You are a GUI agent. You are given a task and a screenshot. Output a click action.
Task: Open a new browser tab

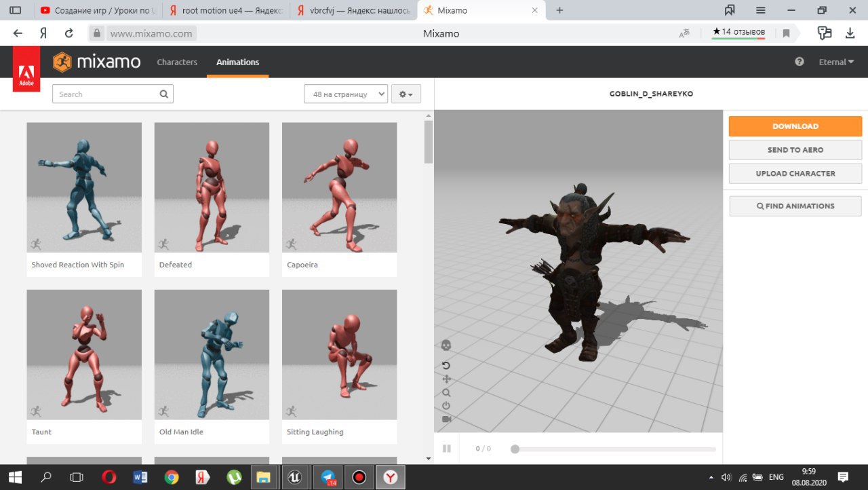559,10
